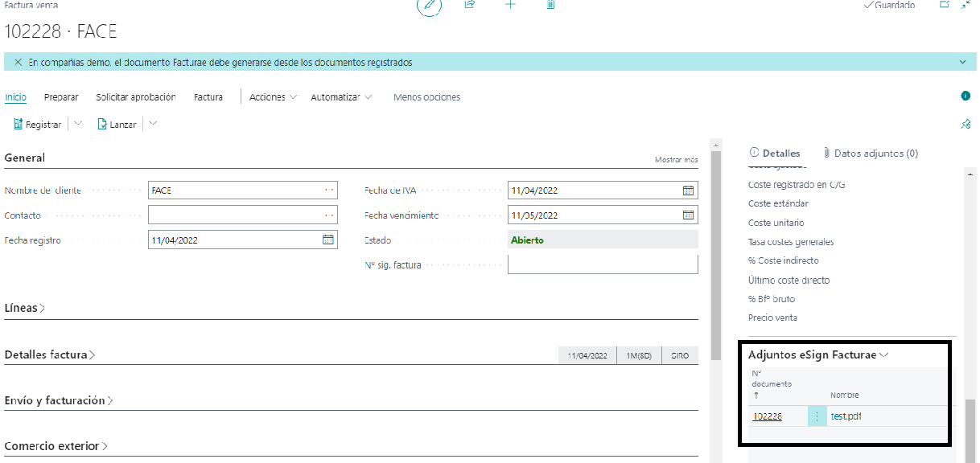Dismiss the demo company notification

18,63
